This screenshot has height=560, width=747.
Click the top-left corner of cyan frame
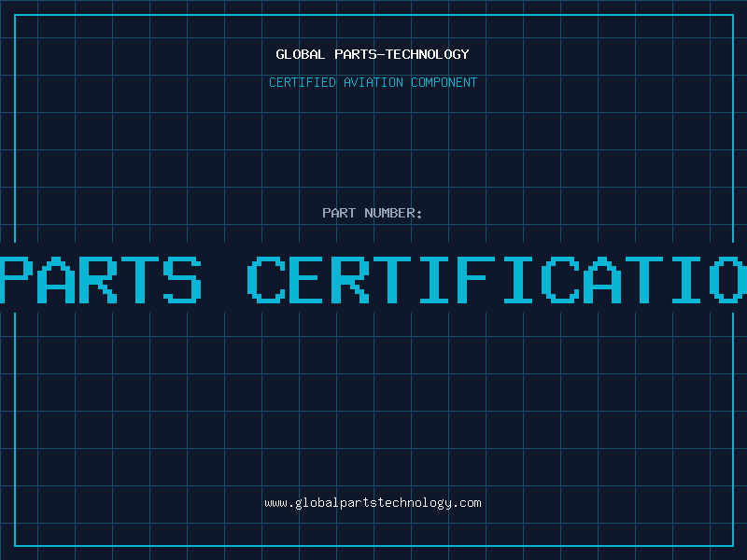[15, 15]
